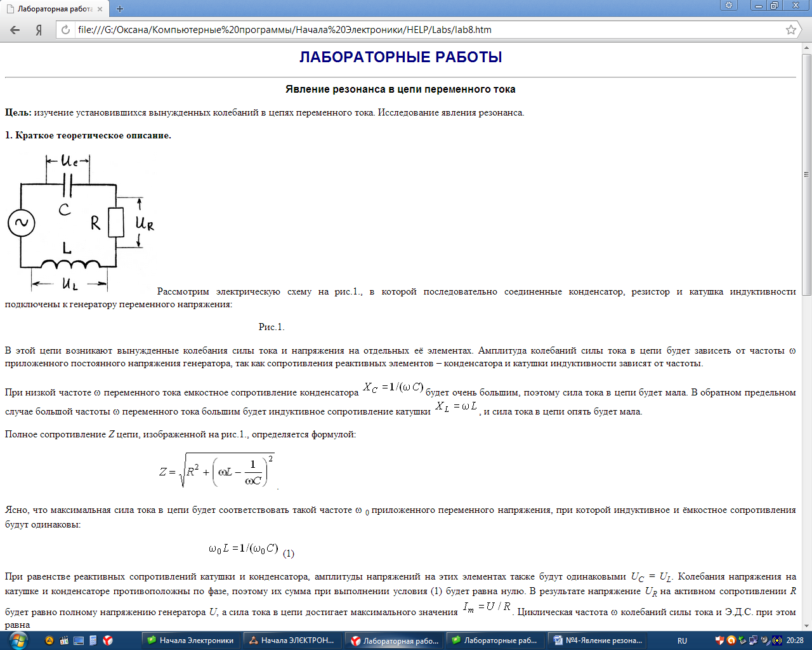The width and height of the screenshot is (812, 650).
Task: Launch the orange AIMP quick launch icon
Action: point(49,640)
